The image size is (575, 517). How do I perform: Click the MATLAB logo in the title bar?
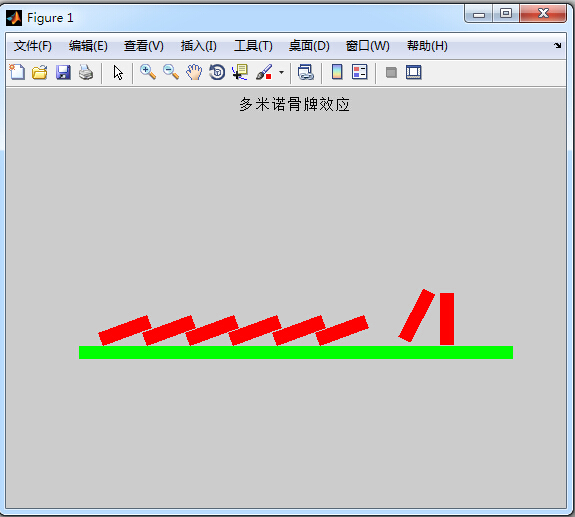pos(14,18)
